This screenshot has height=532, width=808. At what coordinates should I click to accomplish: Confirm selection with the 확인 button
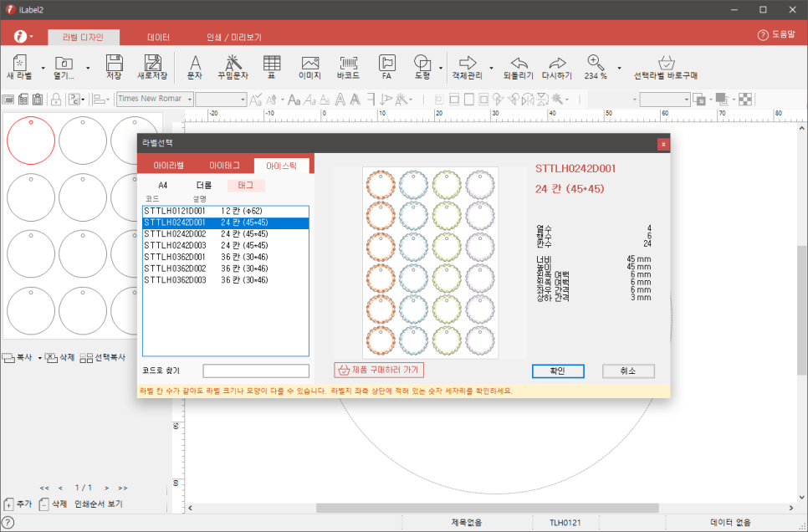(x=558, y=371)
